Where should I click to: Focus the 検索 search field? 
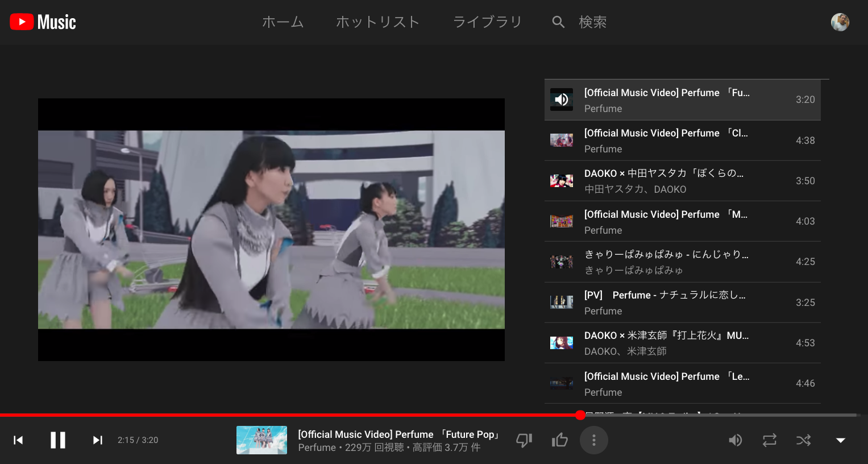(x=593, y=22)
